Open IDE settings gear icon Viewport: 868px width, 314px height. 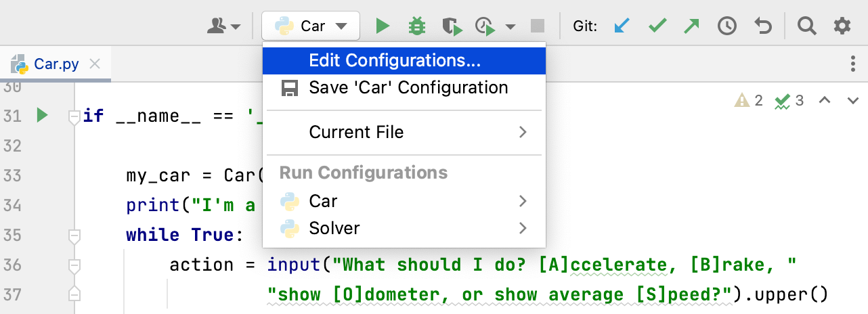842,26
